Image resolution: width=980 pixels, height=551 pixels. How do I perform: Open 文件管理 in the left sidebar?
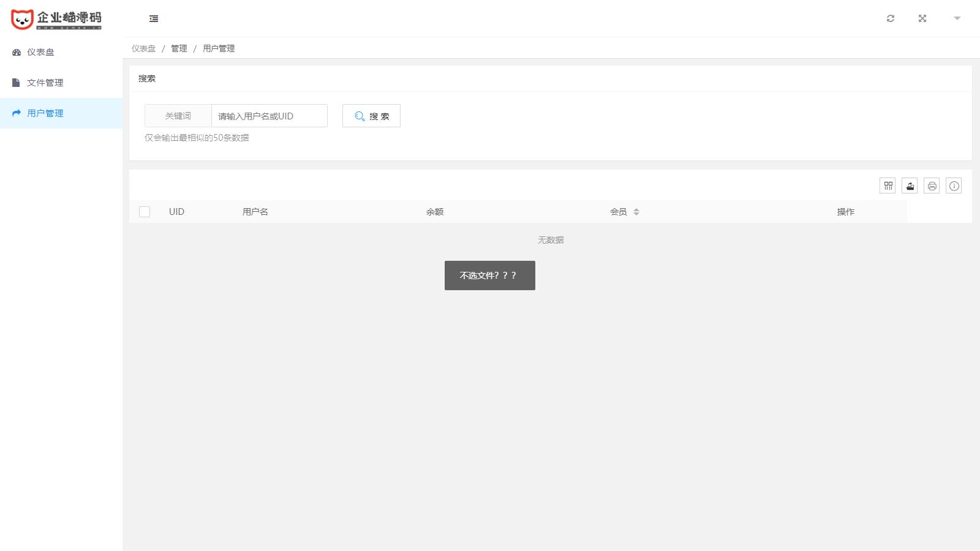click(45, 83)
